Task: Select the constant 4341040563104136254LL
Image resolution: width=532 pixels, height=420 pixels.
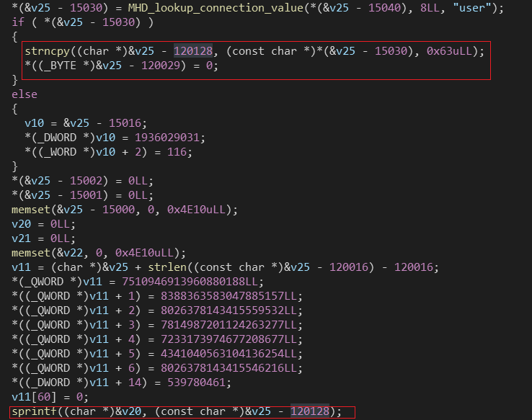Action: point(229,354)
